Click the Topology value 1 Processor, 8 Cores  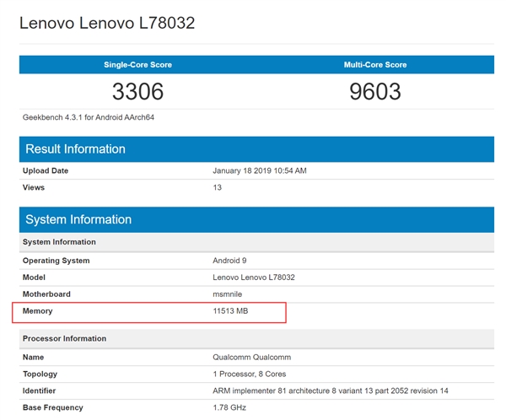(x=249, y=374)
